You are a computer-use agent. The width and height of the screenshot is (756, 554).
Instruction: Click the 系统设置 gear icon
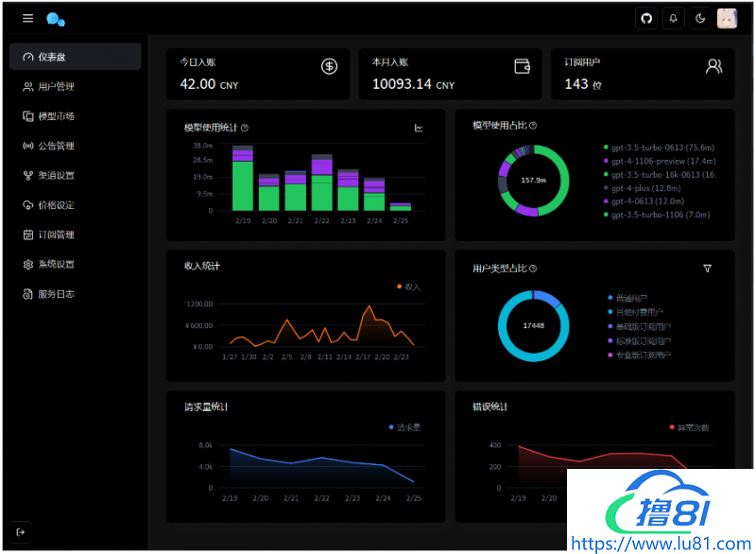point(28,265)
